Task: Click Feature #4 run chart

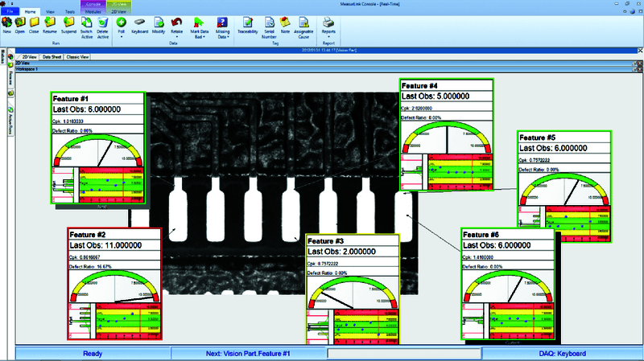Action: 460,172
